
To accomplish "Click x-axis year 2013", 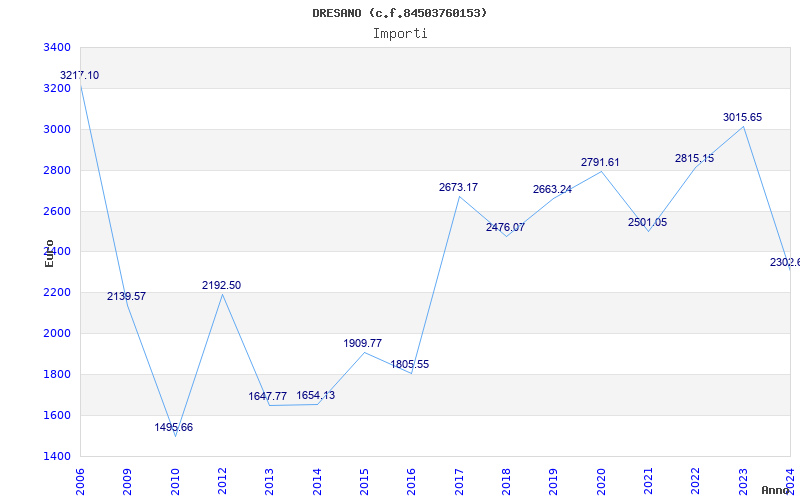I will tap(270, 482).
